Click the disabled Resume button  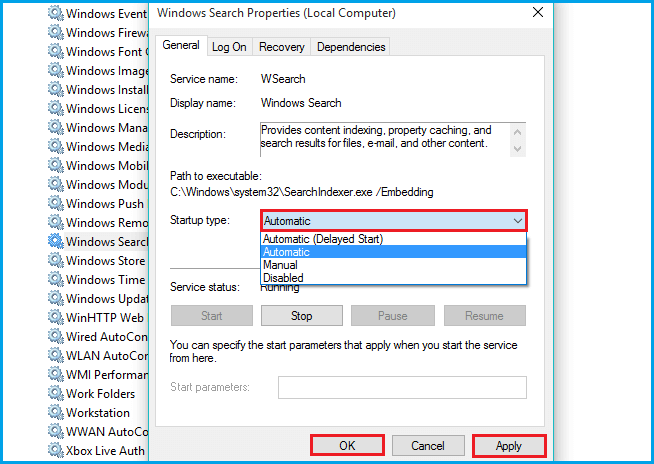point(484,316)
